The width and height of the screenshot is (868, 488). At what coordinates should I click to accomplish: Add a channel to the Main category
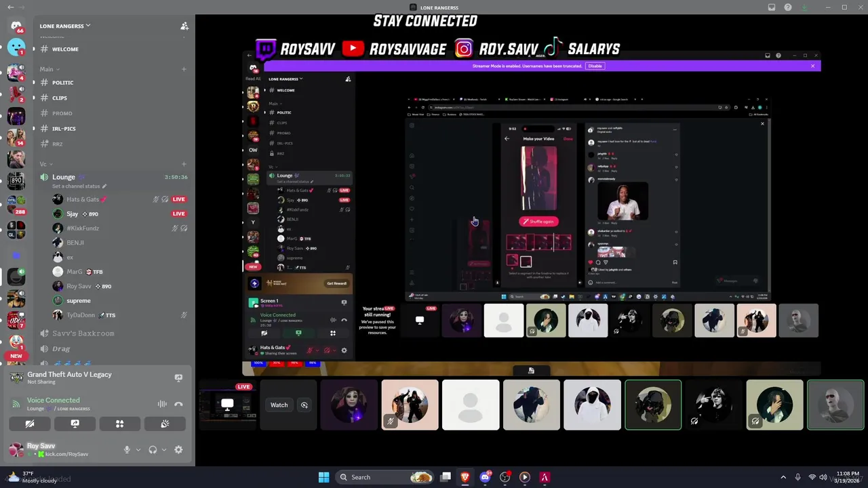[x=184, y=69]
